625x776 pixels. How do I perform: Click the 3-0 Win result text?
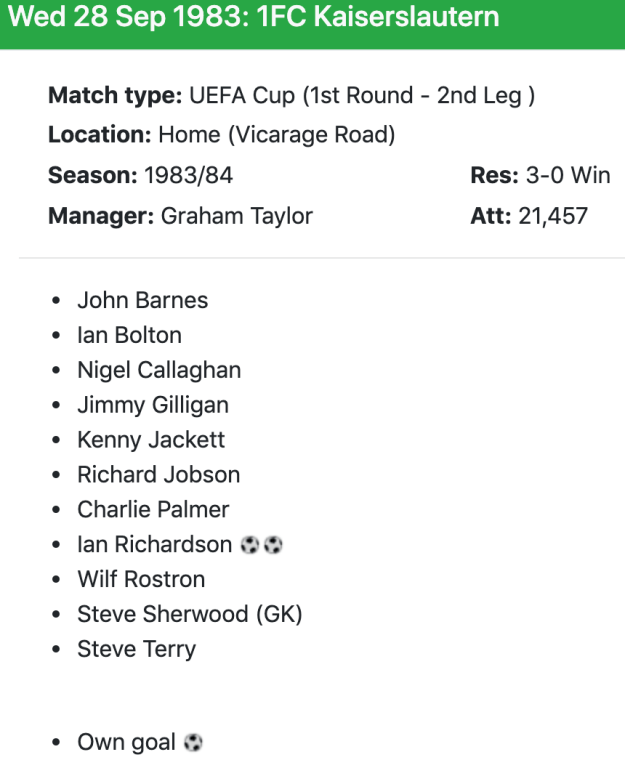[x=568, y=176]
